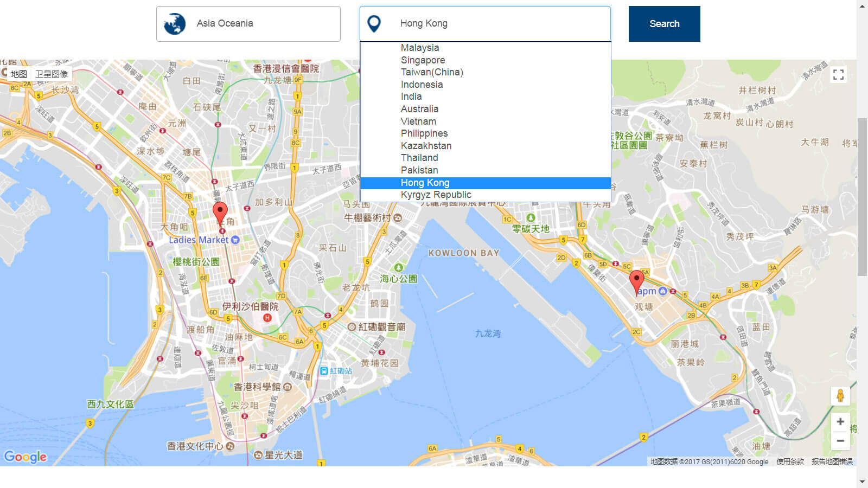The width and height of the screenshot is (868, 488).
Task: Choose Indonesia in the dropdown list
Action: [486, 85]
